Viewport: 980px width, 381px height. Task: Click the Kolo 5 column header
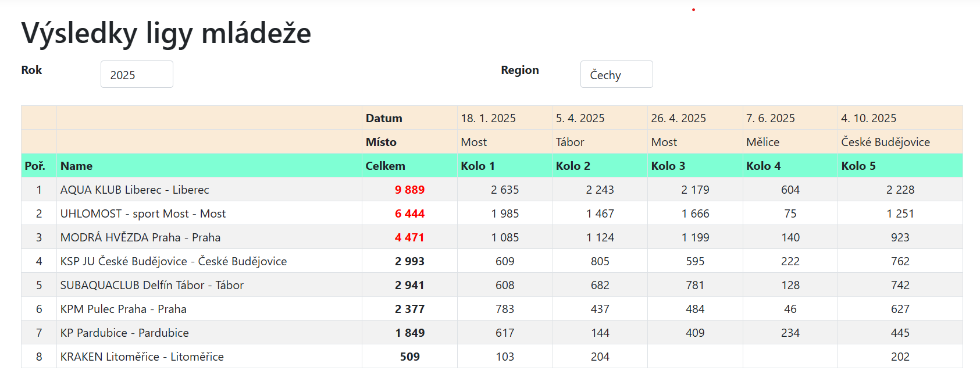(x=858, y=166)
